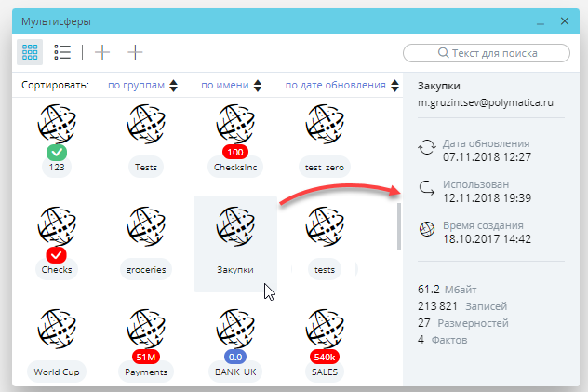The width and height of the screenshot is (588, 392).
Task: Click the red 51M badge on Payments
Action: (146, 358)
